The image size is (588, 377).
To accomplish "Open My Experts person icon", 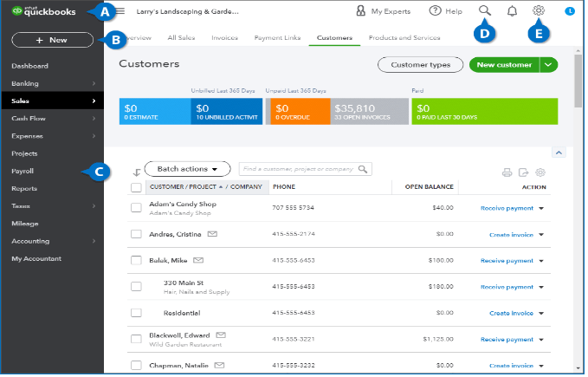I will [x=362, y=11].
